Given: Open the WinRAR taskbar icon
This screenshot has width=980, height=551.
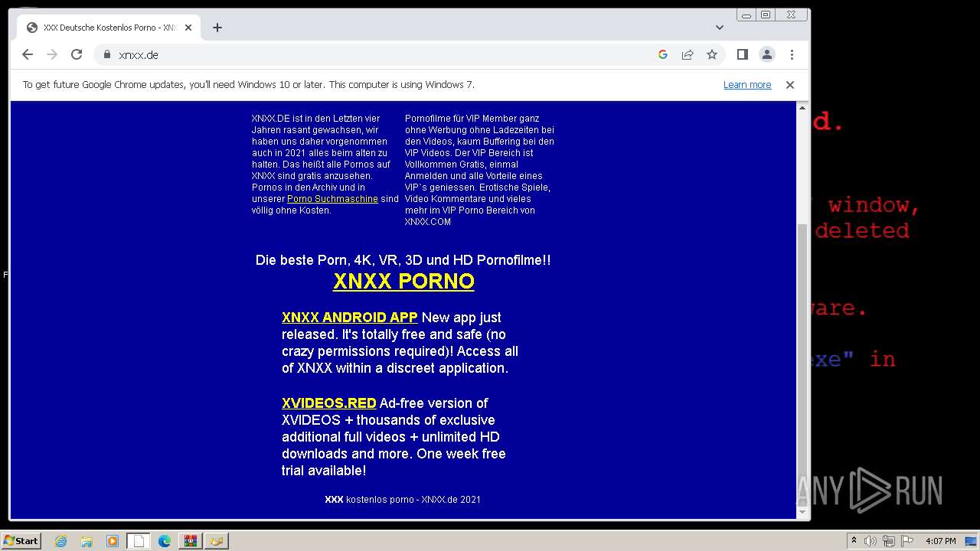Looking at the screenshot, I should tap(190, 541).
